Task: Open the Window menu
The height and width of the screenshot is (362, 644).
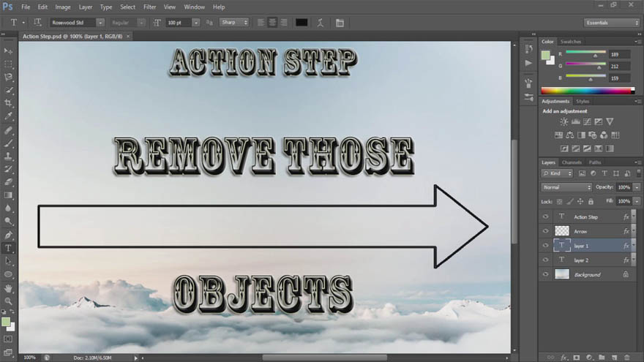Action: coord(194,7)
